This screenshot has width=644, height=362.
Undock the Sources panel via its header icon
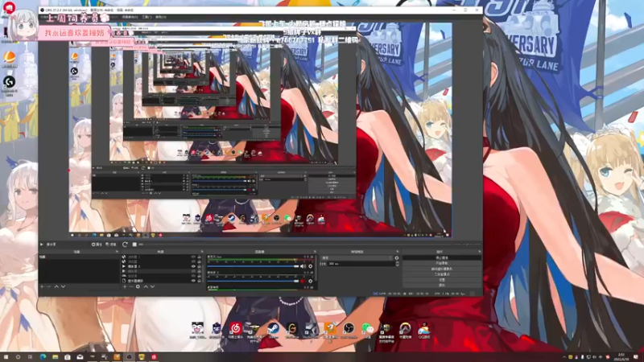(x=202, y=252)
